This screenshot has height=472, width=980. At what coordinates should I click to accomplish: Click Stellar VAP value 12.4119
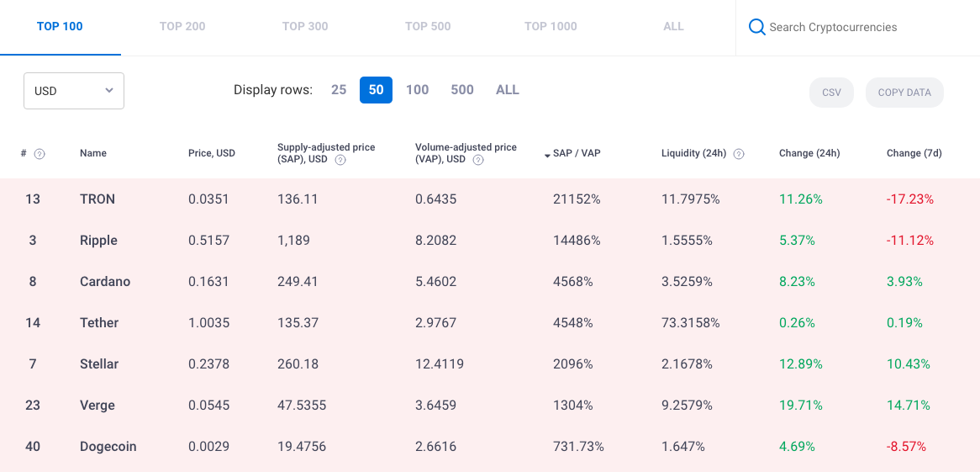(440, 364)
